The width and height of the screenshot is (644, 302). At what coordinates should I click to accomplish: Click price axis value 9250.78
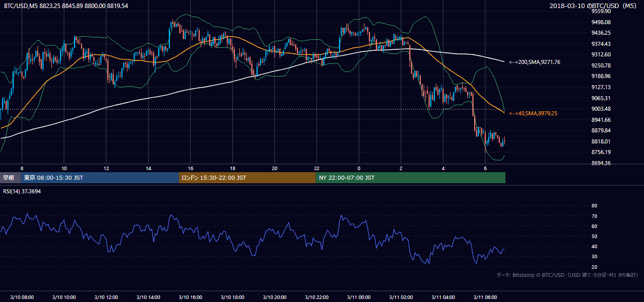(x=601, y=65)
